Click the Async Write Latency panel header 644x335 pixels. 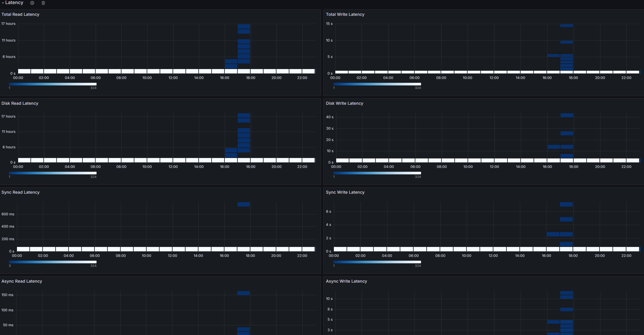(346, 281)
